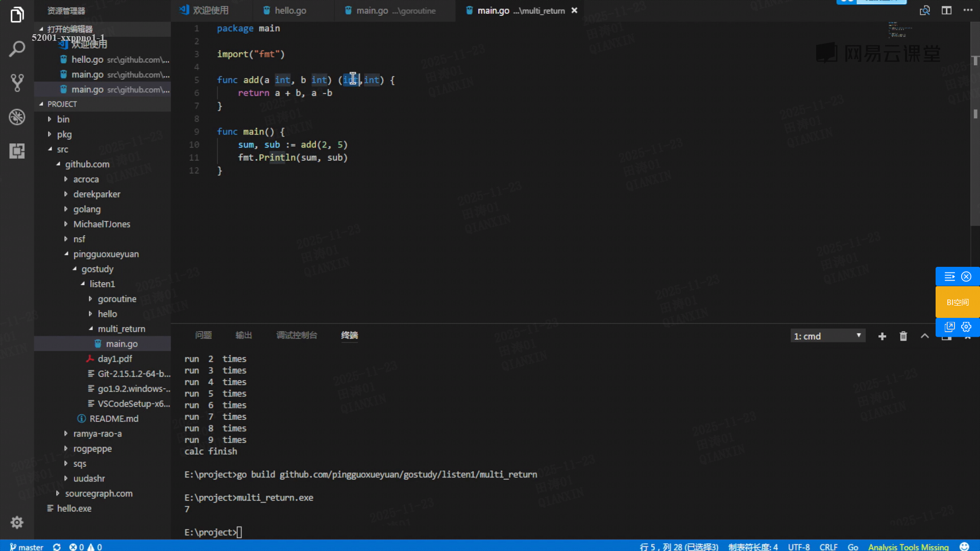Image resolution: width=980 pixels, height=551 pixels.
Task: Click the feedback smiley in status bar
Action: coord(964,547)
